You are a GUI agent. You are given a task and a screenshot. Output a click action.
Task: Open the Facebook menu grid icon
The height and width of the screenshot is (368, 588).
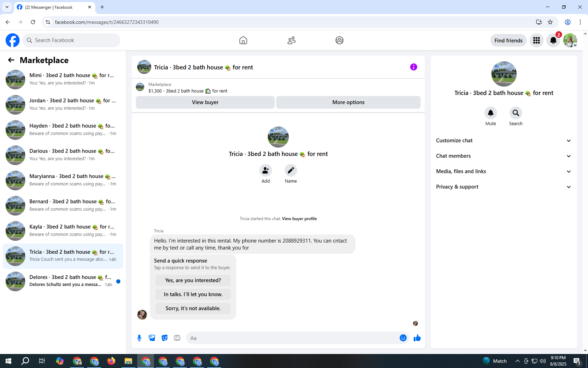click(x=537, y=40)
